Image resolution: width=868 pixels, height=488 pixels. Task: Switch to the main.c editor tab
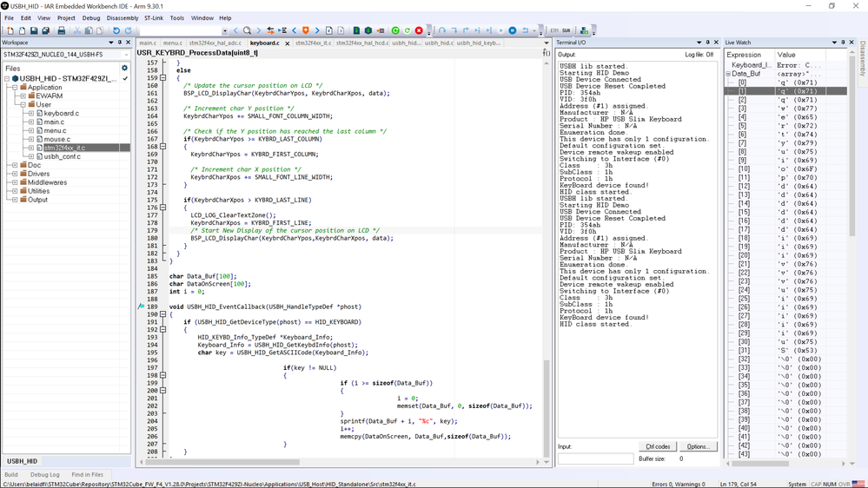[148, 43]
